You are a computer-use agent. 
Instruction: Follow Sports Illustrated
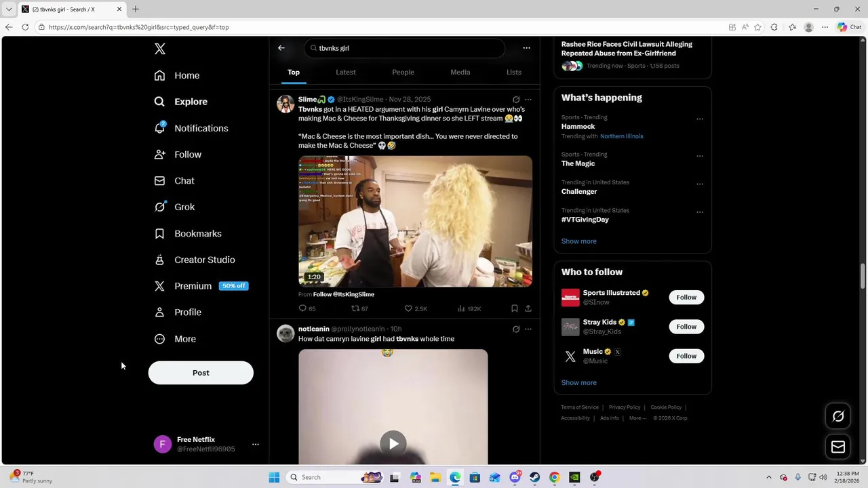(686, 298)
